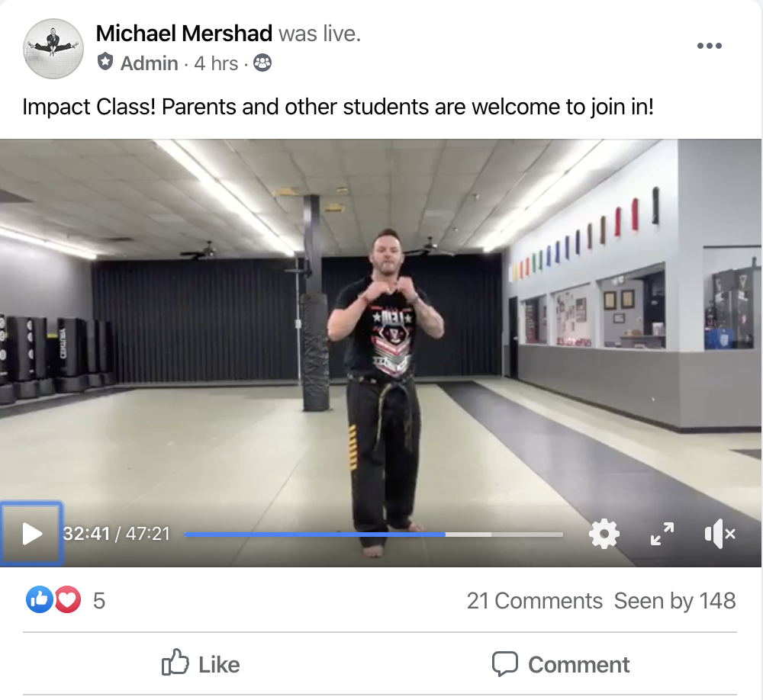Screen dimensions: 763x700
Task: Click the blue thumbs-up reaction icon
Action: point(39,600)
